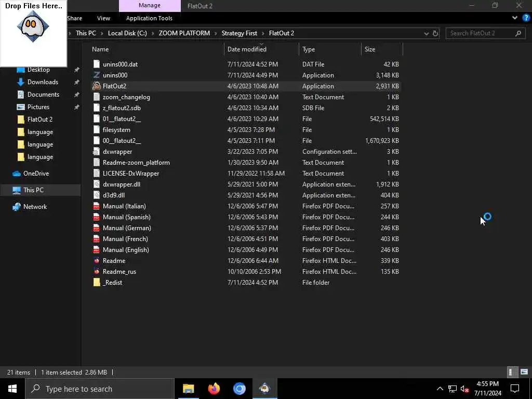Launch Firefox from the taskbar
The image size is (532, 399).
214,389
